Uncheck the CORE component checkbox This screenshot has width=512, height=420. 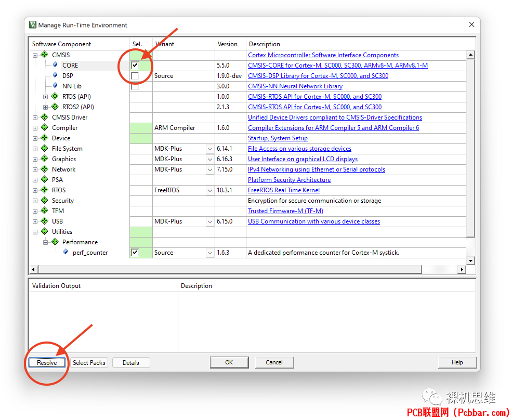[135, 65]
